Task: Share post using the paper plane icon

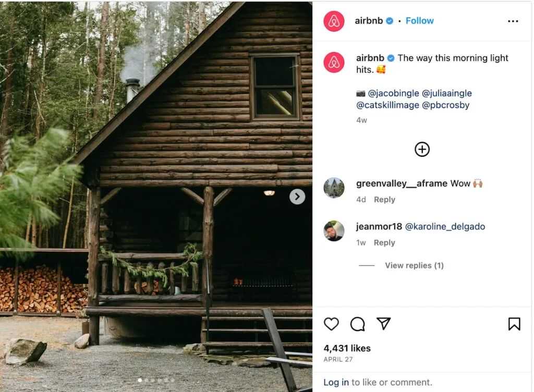Action: click(383, 323)
